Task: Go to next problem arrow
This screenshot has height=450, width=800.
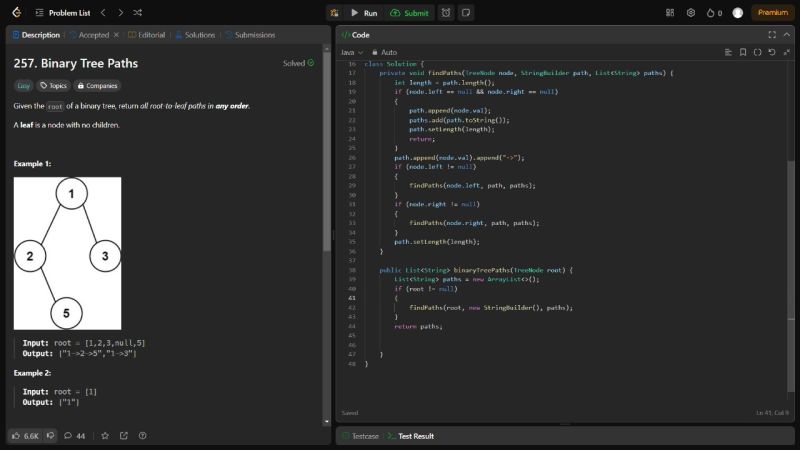Action: click(120, 12)
